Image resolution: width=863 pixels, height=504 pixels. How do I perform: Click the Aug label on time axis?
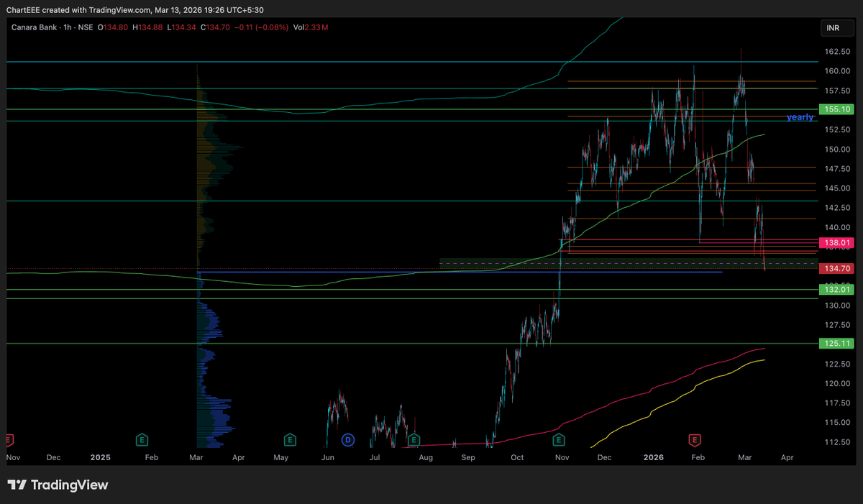[x=425, y=457]
